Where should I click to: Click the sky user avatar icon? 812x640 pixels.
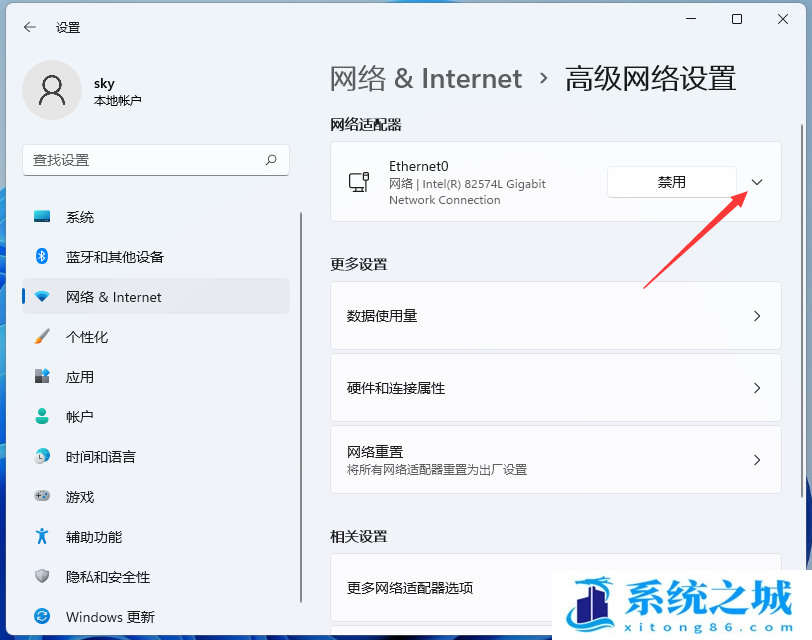pos(51,90)
